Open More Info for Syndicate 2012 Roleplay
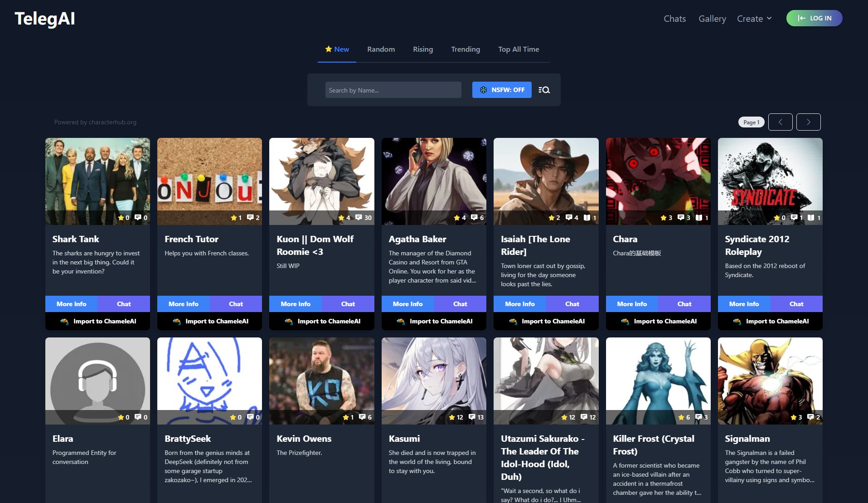Image resolution: width=868 pixels, height=503 pixels. coord(744,304)
